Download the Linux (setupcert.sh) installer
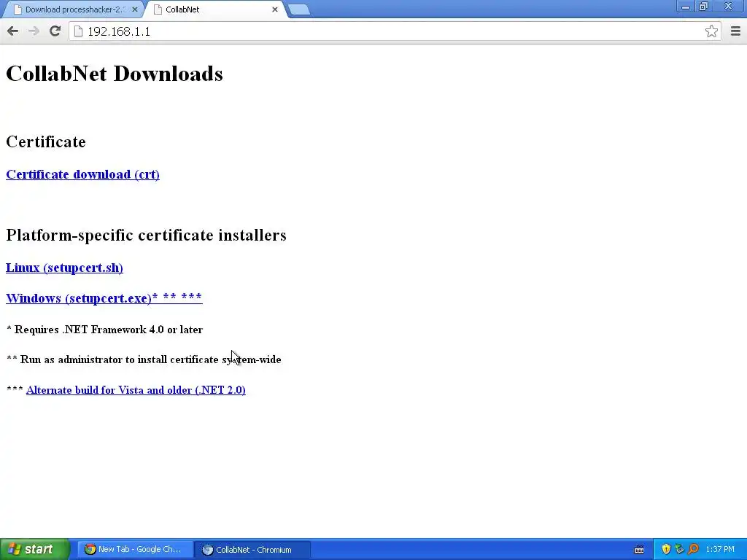The image size is (747, 560). point(64,268)
